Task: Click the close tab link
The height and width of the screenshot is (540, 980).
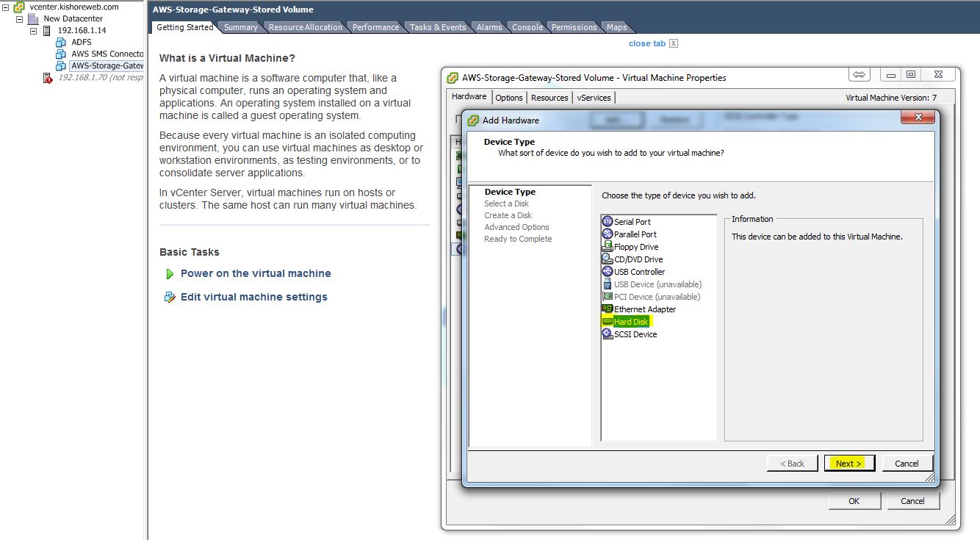Action: (x=647, y=43)
